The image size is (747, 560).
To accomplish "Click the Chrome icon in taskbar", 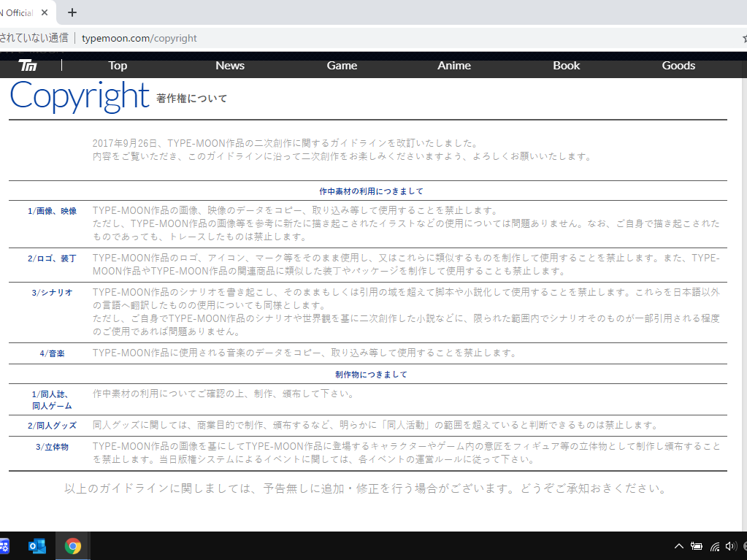I will coord(72,545).
